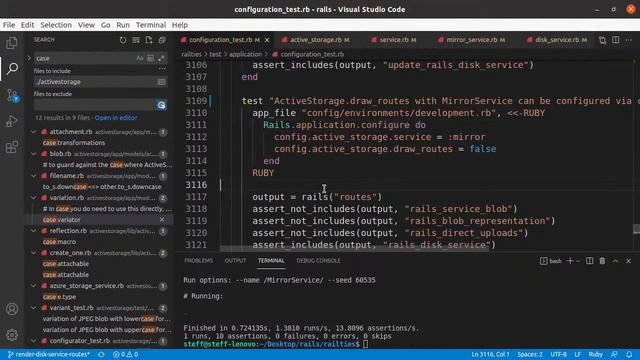Open the Accounts menu icon

click(12, 309)
